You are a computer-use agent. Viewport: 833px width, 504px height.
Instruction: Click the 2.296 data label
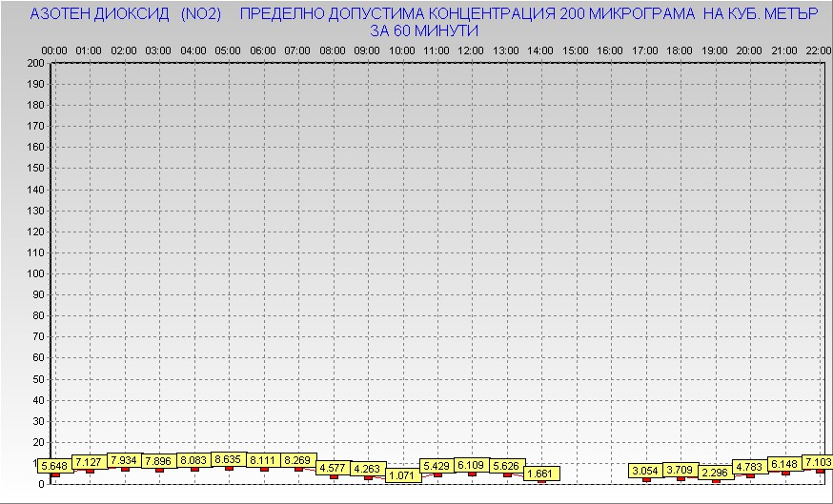coord(715,473)
